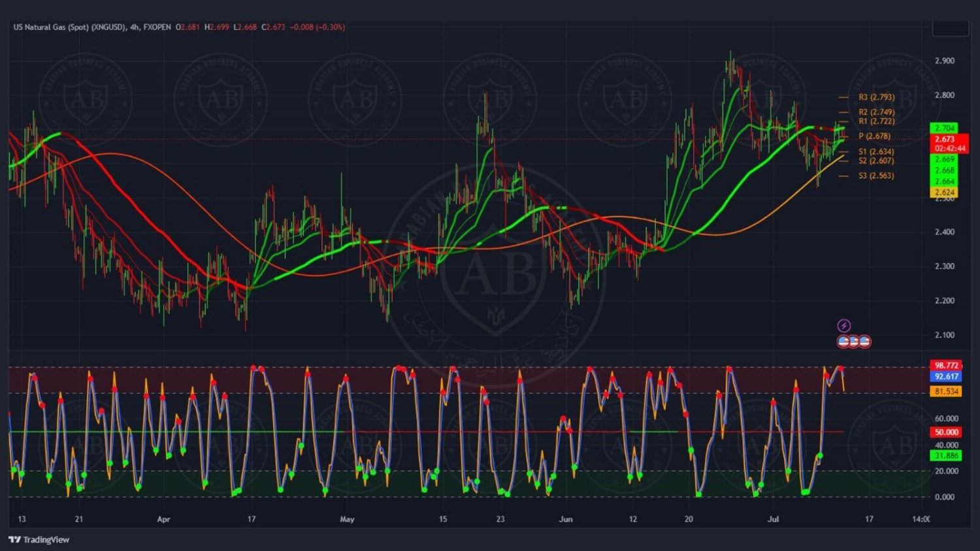Image resolution: width=980 pixels, height=551 pixels.
Task: Click the 2.200 price axis label
Action: (x=945, y=302)
